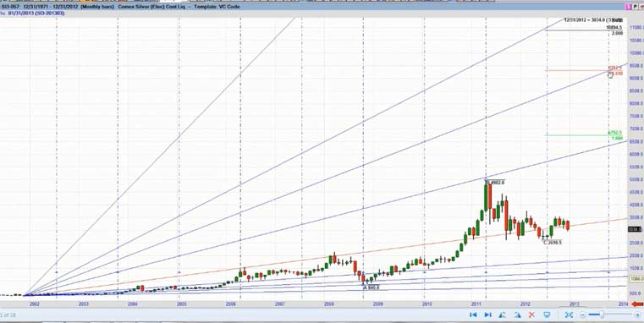644x323 pixels.
Task: Click the zoom out minus button
Action: (x=583, y=315)
